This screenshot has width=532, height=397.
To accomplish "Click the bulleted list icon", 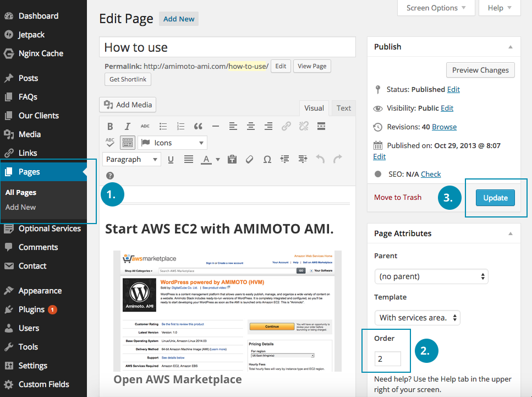I will (x=163, y=127).
